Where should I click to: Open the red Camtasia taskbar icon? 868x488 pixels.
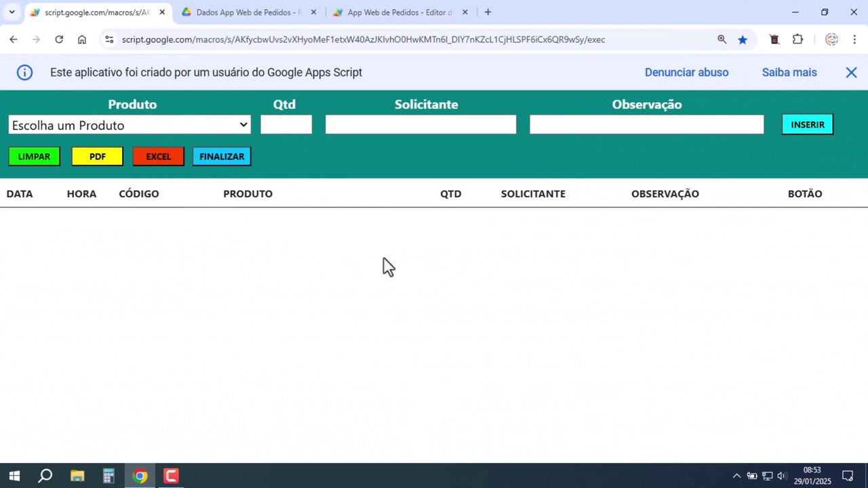[x=171, y=476]
